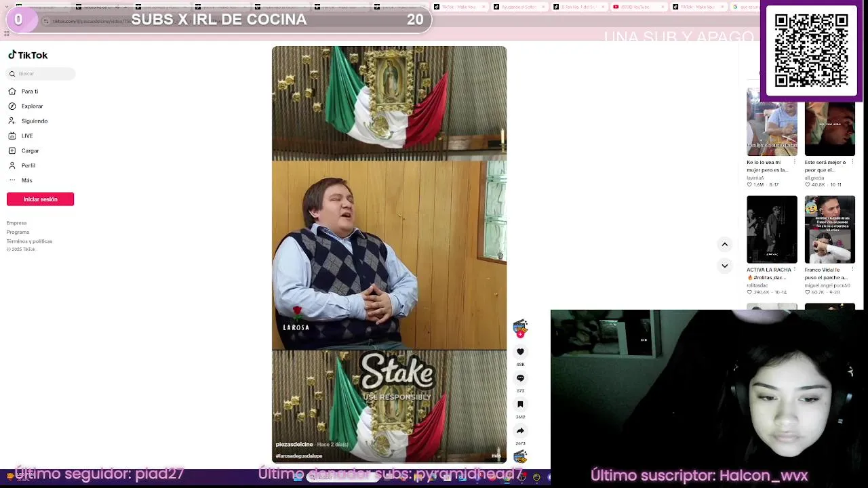Viewport: 868px width, 488px height.
Task: Go to Explorar page
Action: click(32, 106)
